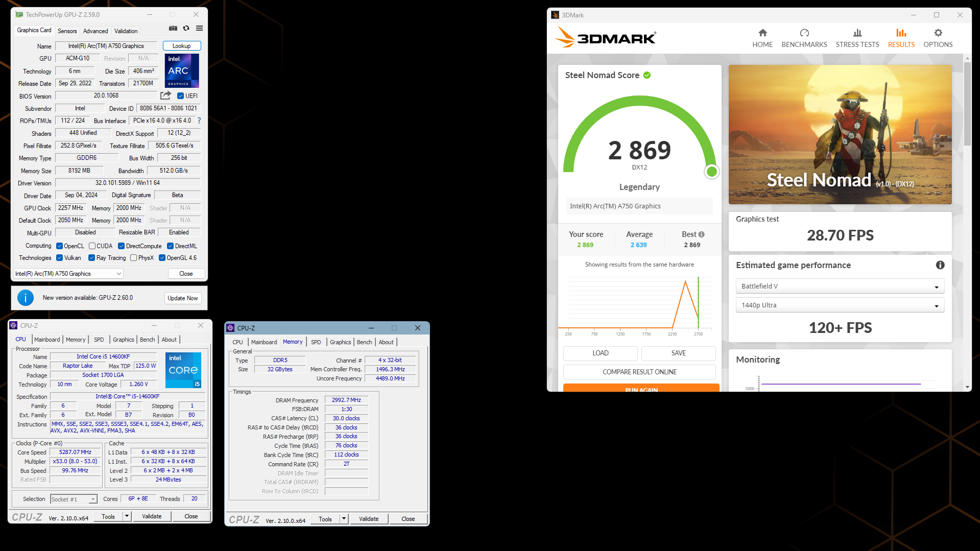
Task: Open Graphics tab in CPU-Z Memory window
Action: click(340, 342)
